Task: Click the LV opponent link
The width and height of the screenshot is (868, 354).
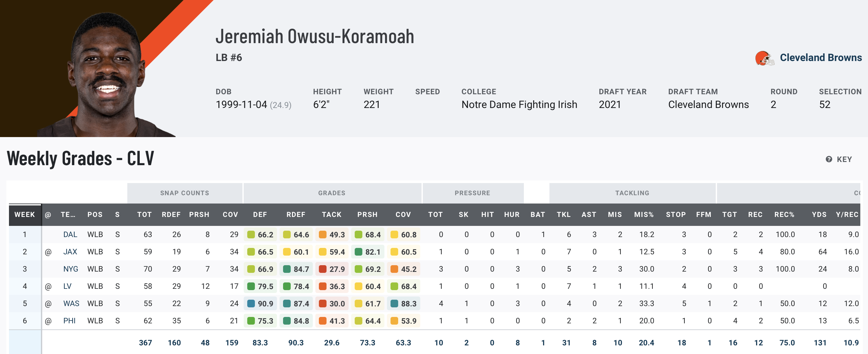Action: [67, 286]
